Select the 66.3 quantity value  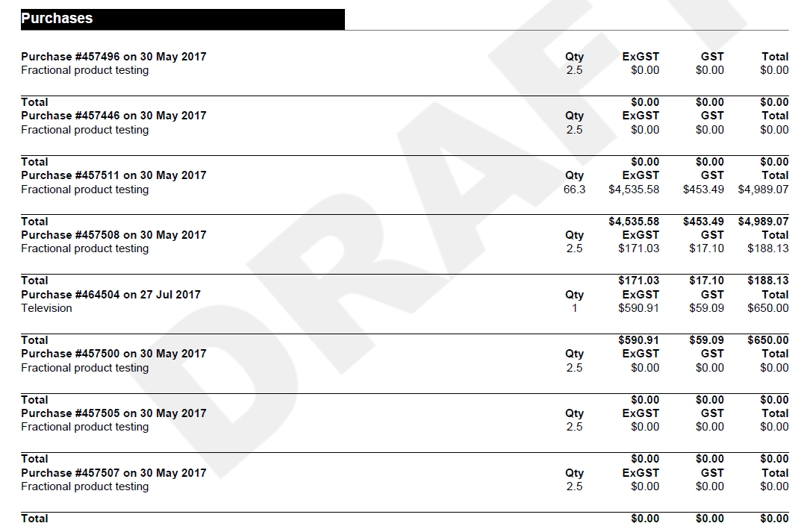574,190
